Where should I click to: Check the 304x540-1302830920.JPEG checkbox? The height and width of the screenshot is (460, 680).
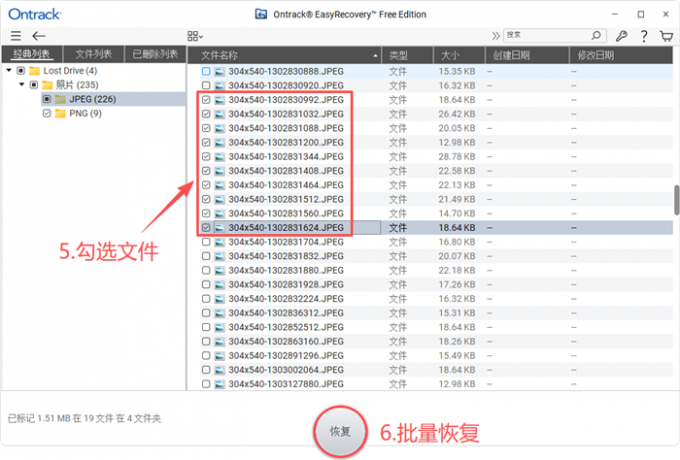pyautogui.click(x=206, y=85)
